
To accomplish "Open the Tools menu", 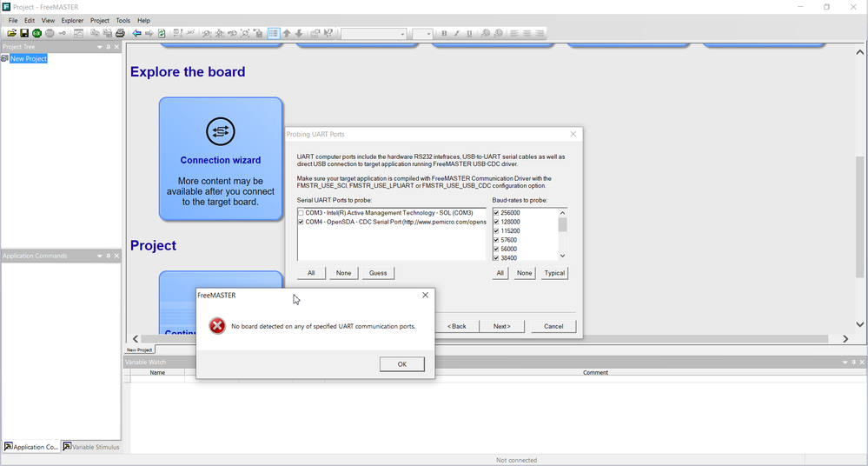I will (123, 21).
